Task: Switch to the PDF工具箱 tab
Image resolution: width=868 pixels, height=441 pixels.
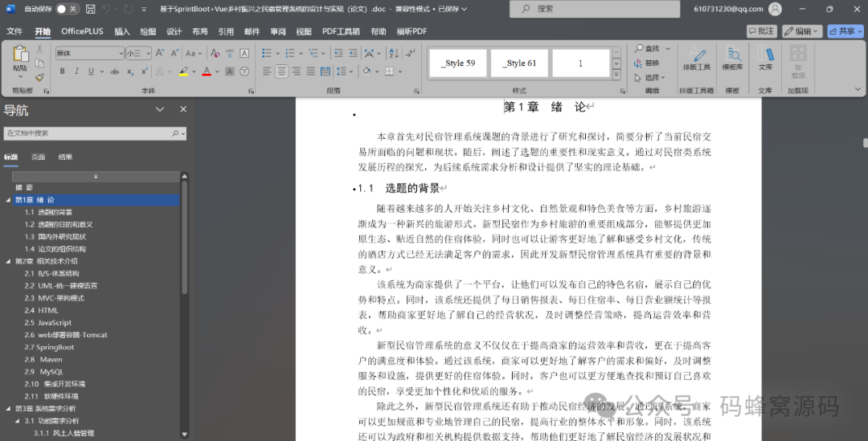Action: [x=341, y=31]
